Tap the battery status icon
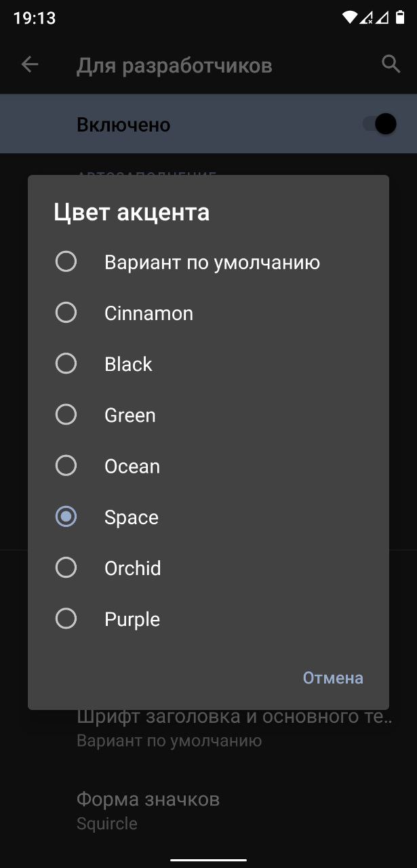The width and height of the screenshot is (417, 868). coord(400,18)
